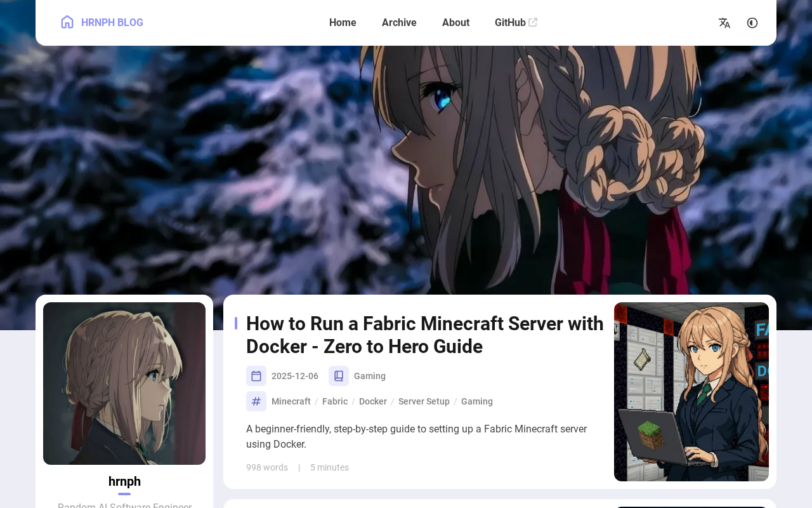
Task: Click the HRNPH BLOG site title
Action: [x=112, y=23]
